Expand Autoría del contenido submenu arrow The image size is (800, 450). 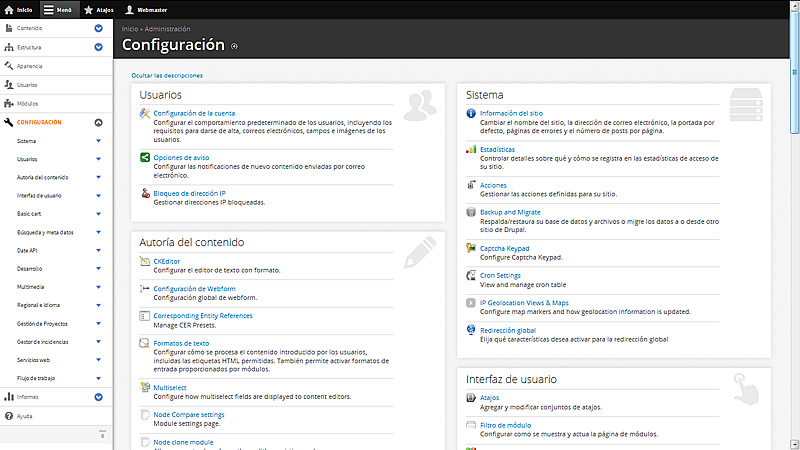point(98,177)
